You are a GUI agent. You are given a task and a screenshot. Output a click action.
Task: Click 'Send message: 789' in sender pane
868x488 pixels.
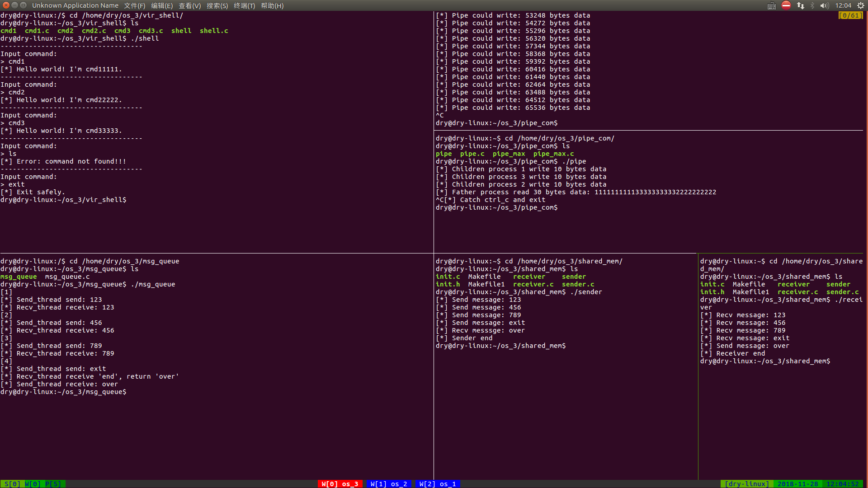pyautogui.click(x=478, y=315)
